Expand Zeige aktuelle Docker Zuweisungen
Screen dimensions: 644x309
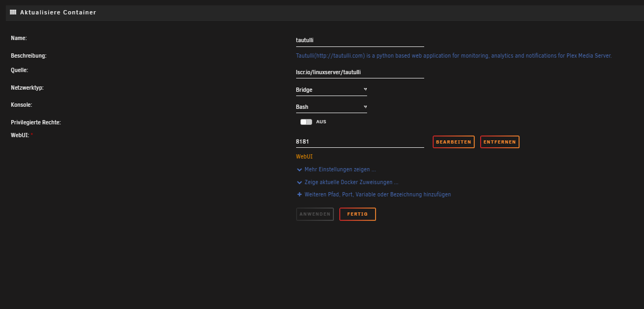point(352,183)
